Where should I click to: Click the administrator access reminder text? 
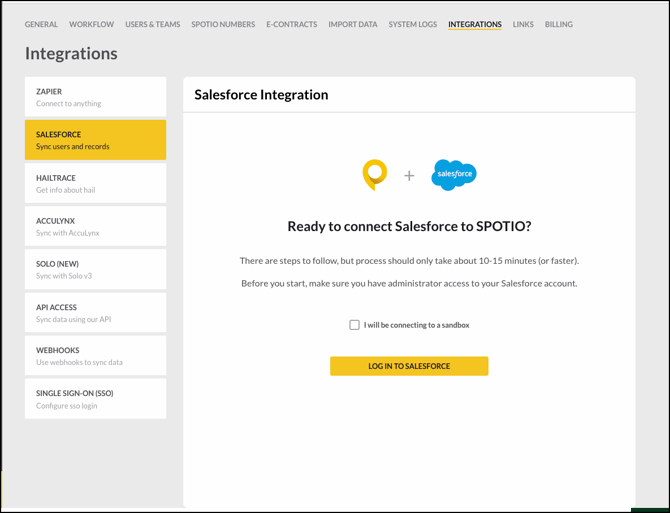pyautogui.click(x=409, y=283)
